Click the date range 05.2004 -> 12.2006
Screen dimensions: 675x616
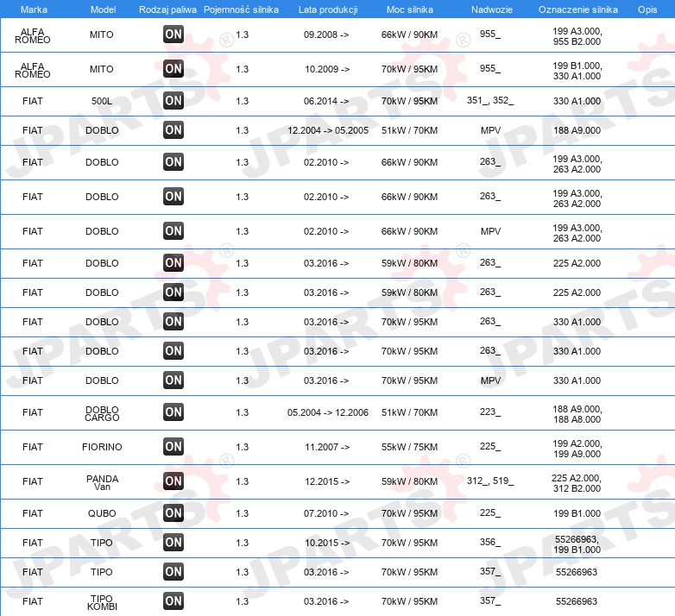click(328, 412)
